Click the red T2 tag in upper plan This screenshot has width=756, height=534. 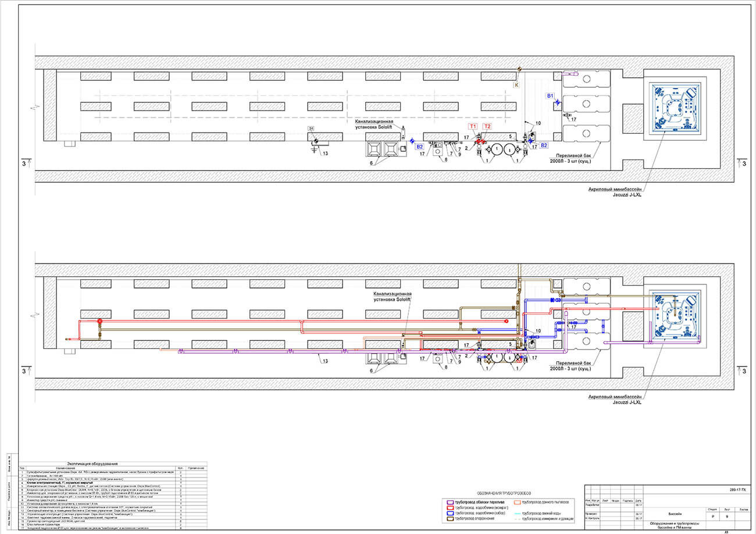[487, 126]
